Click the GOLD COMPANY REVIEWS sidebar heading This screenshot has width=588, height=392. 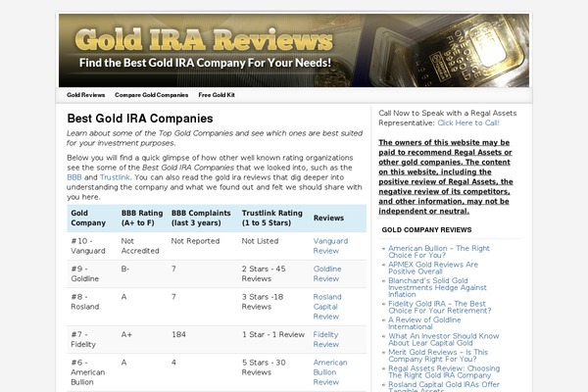point(426,230)
